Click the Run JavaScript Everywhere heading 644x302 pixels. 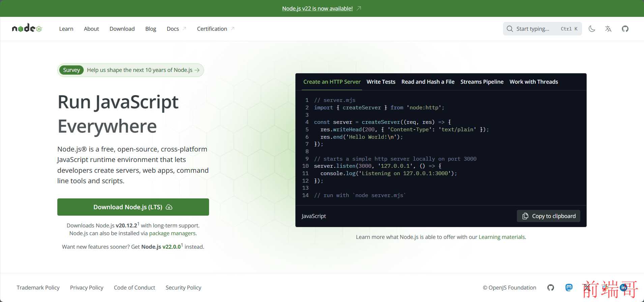point(118,114)
